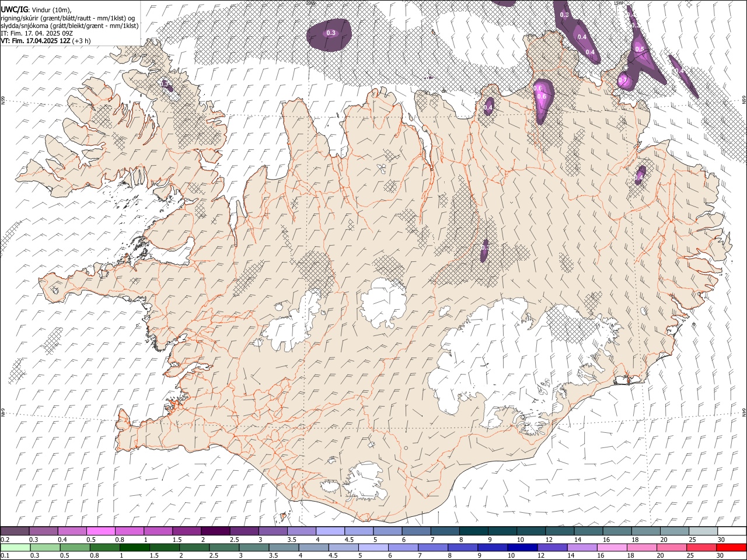This screenshot has height=560, width=747.
Task: Click the white 30 swatch in the snow legend
Action: coord(732,531)
